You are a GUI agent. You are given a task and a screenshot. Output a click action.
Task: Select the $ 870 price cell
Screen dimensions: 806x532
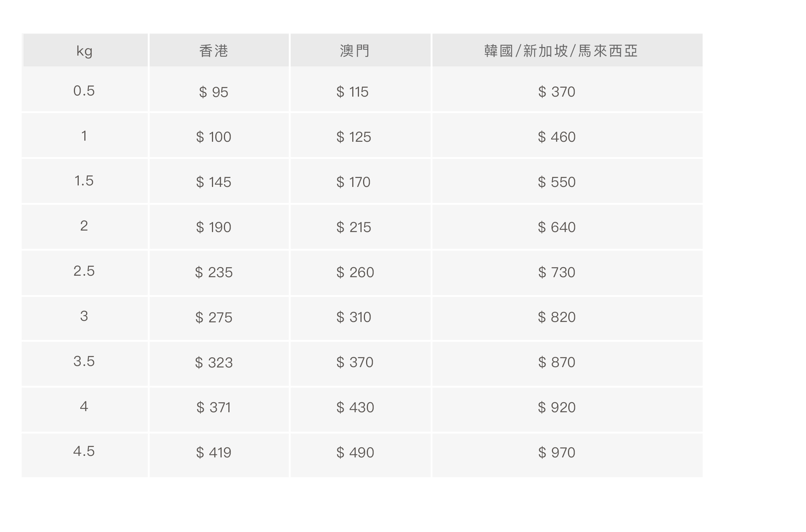point(557,362)
